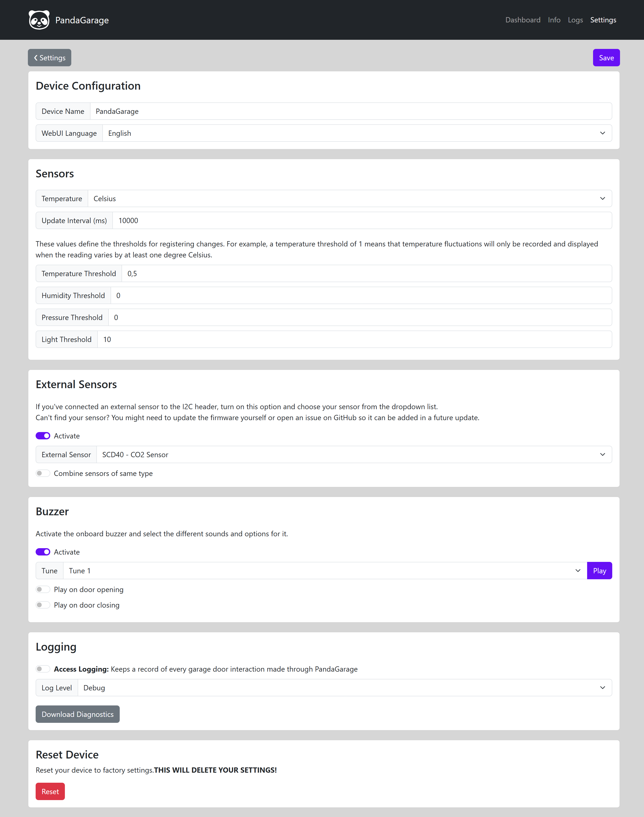Open the Dashboard page

(x=523, y=20)
